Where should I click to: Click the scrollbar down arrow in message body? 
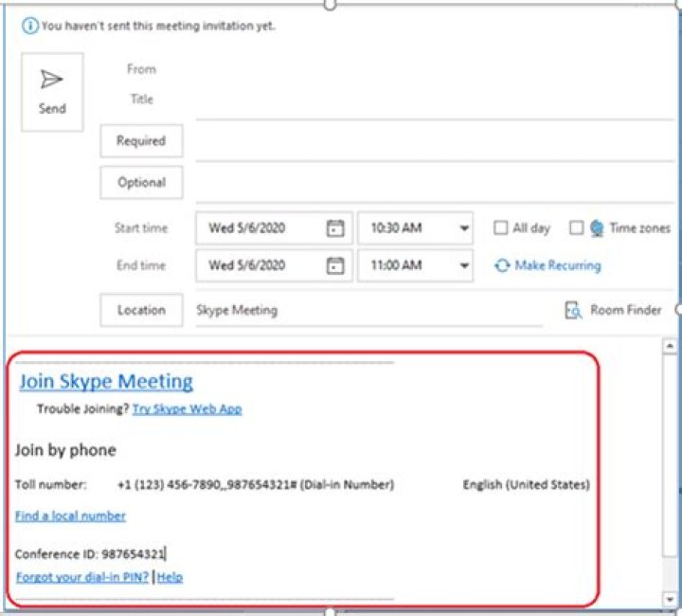(670, 599)
